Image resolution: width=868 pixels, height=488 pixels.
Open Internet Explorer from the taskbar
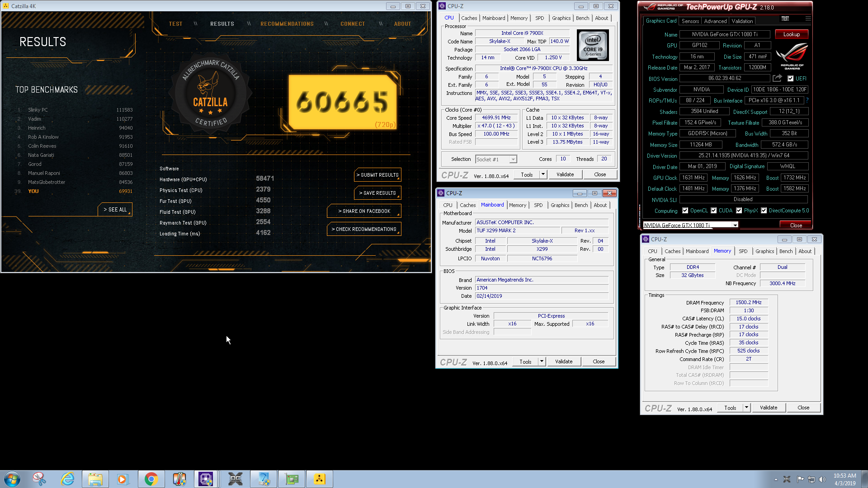[x=68, y=479]
